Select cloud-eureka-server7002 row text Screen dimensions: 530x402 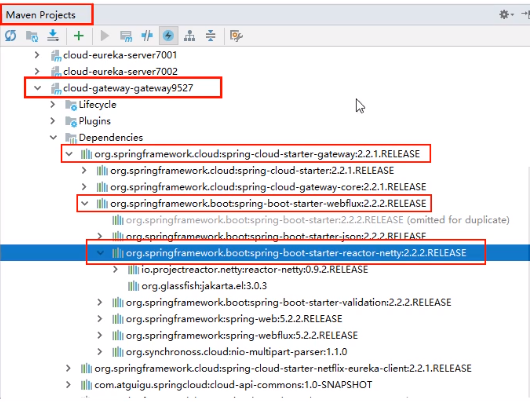[x=120, y=71]
